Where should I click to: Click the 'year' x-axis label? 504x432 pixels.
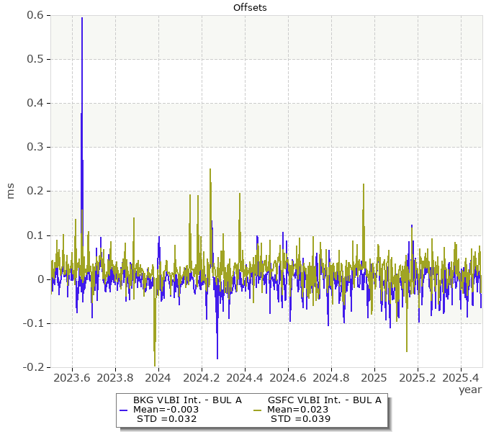(x=470, y=390)
